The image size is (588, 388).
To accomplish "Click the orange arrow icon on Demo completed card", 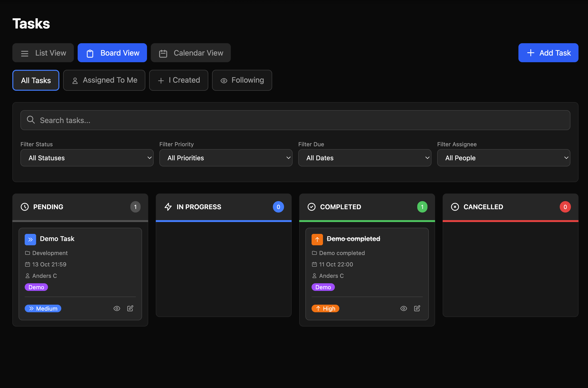I will (317, 239).
